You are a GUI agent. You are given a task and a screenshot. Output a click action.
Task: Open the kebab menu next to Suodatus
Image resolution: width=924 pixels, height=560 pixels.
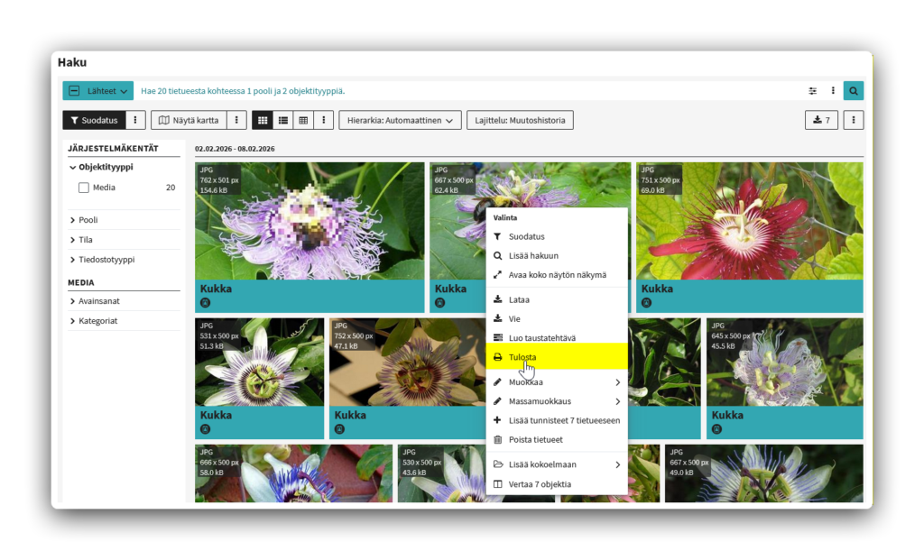tap(135, 120)
